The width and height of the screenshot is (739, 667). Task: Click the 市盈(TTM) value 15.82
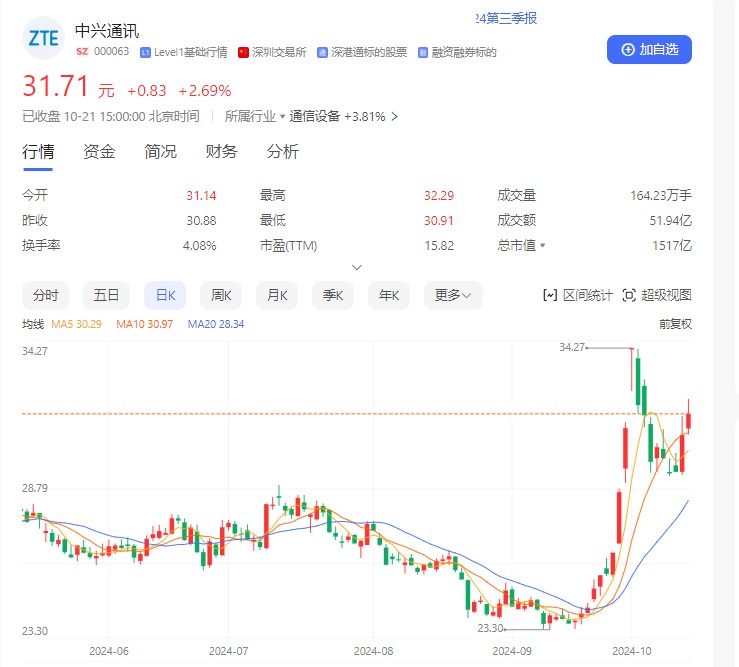(x=439, y=246)
